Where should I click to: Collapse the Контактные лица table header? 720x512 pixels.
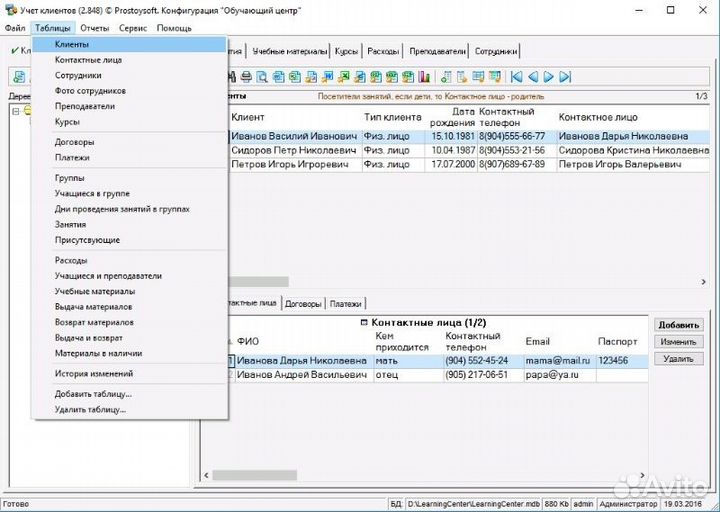click(x=363, y=323)
